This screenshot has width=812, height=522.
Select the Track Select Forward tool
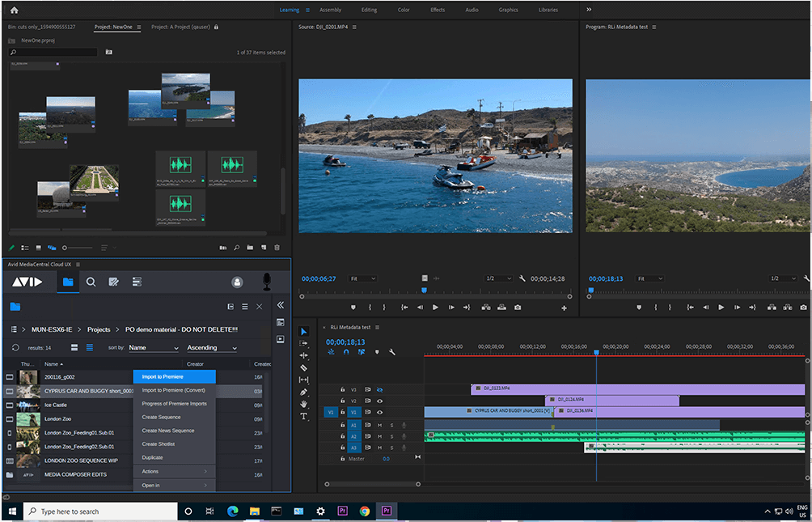click(x=305, y=343)
